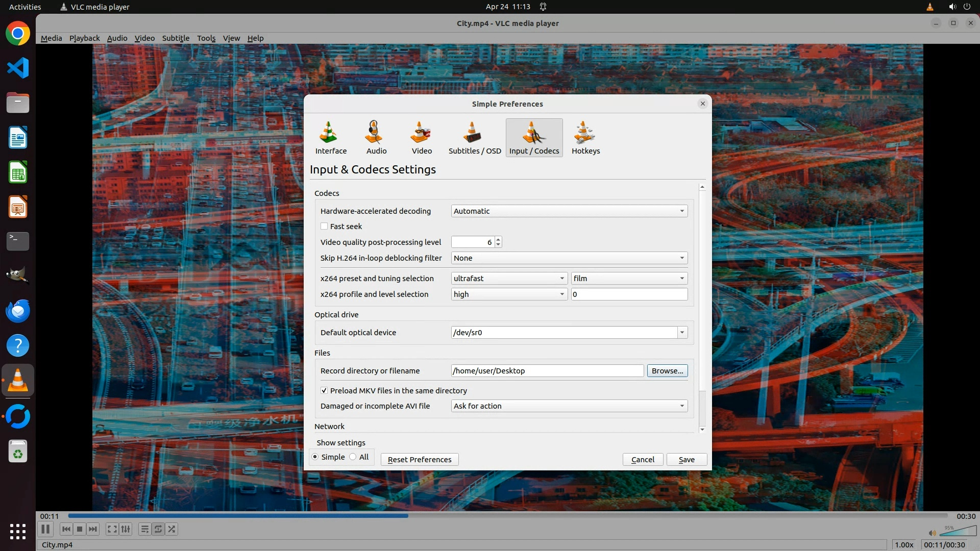Click the Browse... button
Screen dimensions: 980x551
tap(667, 370)
